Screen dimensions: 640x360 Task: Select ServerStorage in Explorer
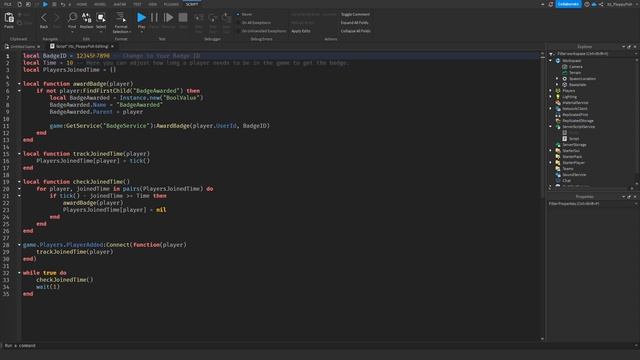(x=574, y=145)
